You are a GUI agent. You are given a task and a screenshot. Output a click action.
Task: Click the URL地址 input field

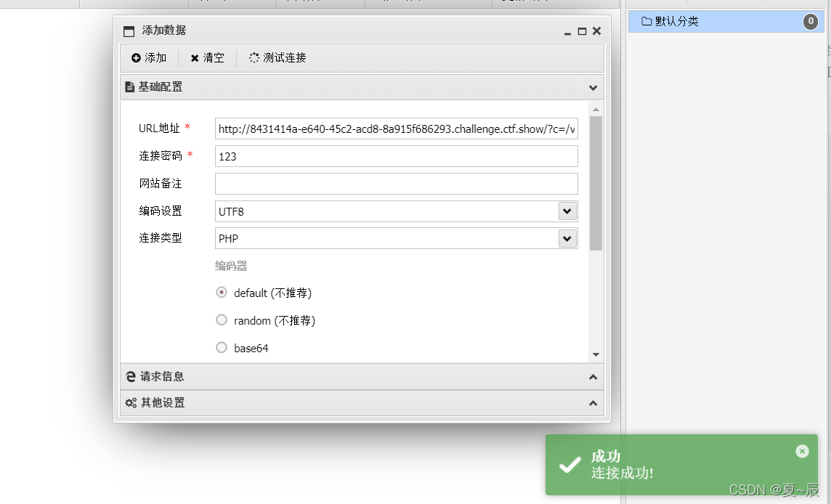tap(396, 129)
